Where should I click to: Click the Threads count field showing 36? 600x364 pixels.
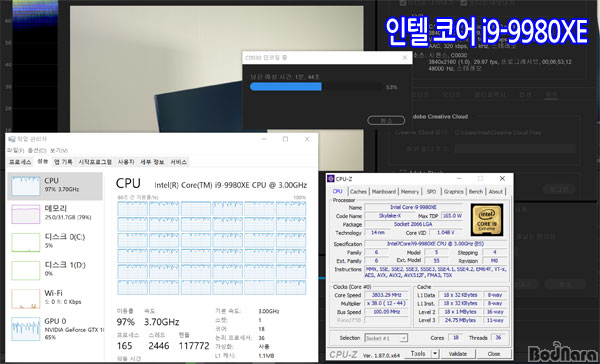click(498, 338)
